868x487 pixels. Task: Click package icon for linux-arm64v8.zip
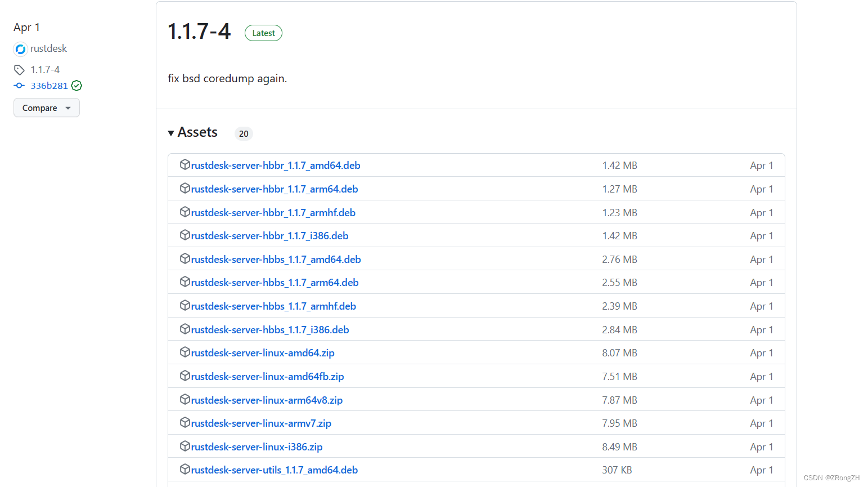[185, 399]
